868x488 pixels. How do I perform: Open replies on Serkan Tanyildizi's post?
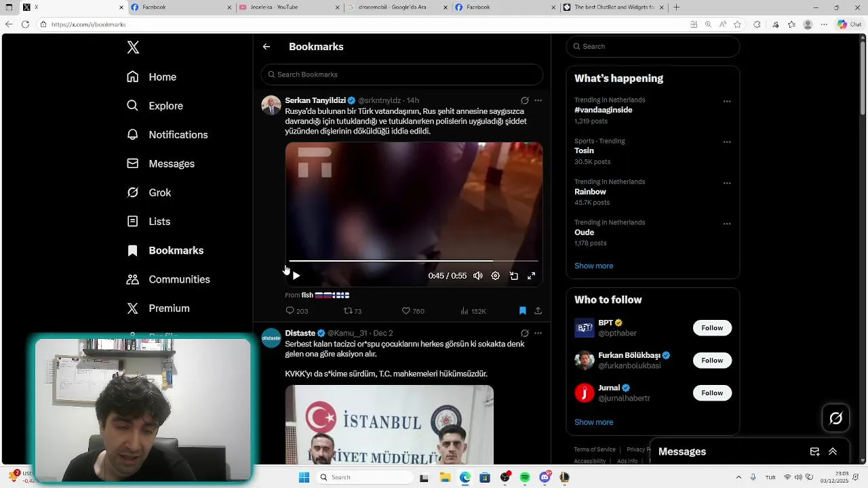coord(296,311)
